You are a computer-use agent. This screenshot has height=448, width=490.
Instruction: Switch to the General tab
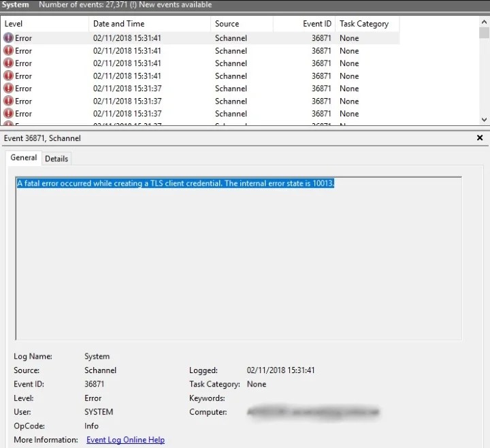[x=24, y=157]
